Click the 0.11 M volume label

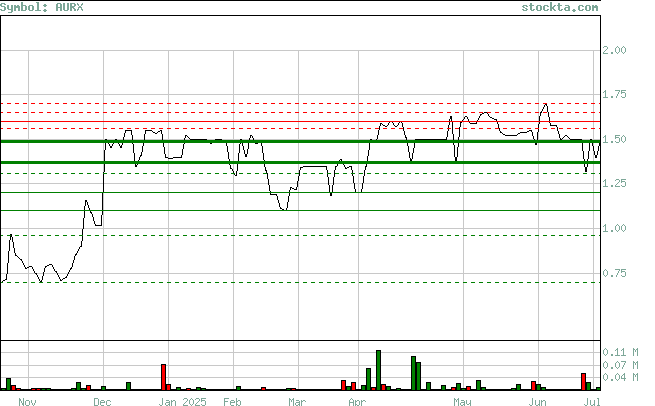pos(620,352)
